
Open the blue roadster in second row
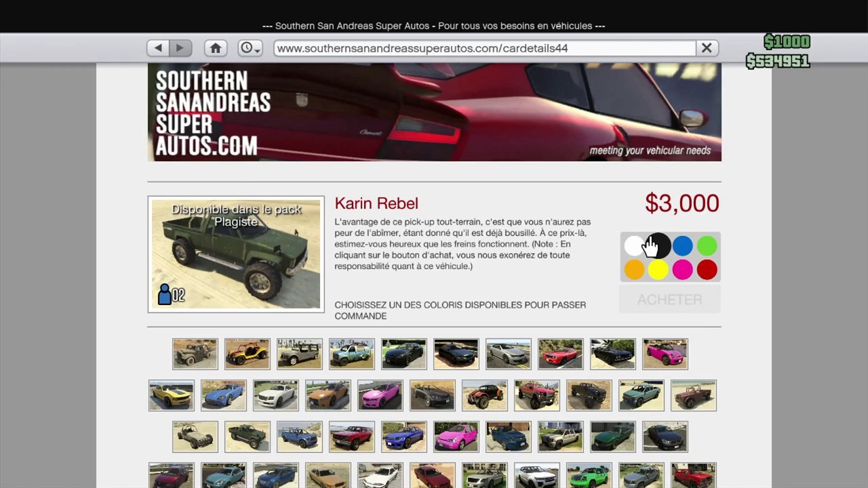tap(224, 396)
